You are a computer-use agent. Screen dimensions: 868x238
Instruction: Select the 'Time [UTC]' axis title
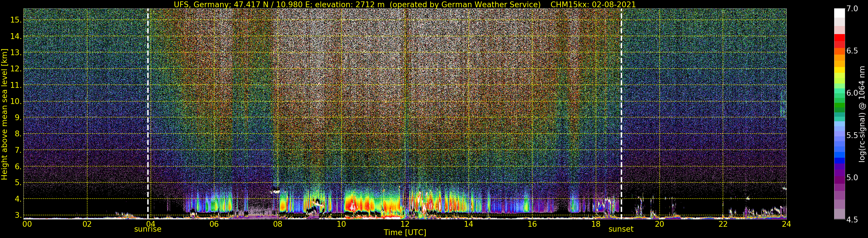tap(405, 233)
